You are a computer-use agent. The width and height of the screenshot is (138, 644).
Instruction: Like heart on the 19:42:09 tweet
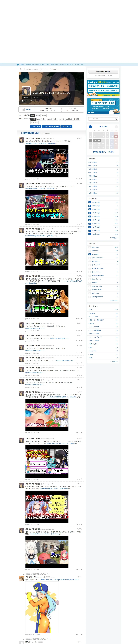[82, 224]
